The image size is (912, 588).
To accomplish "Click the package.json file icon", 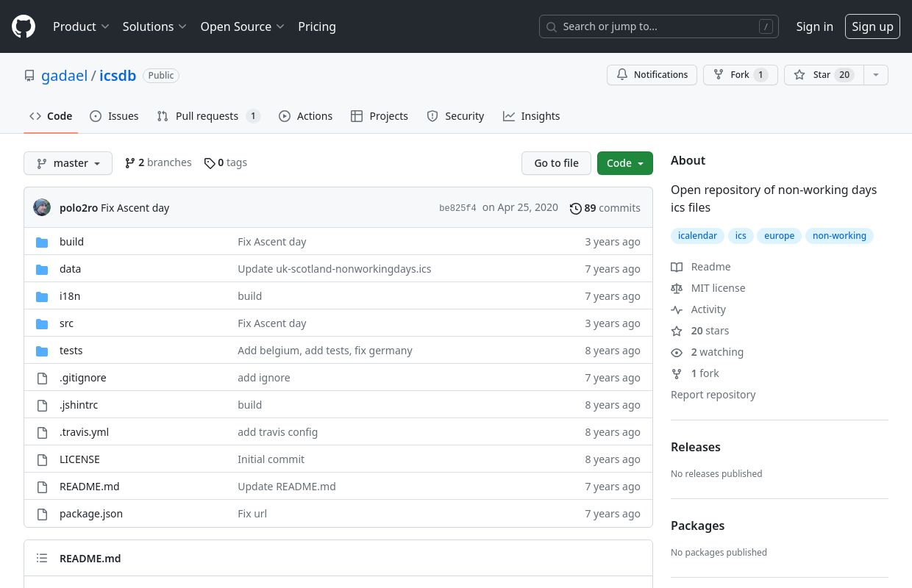I will click(42, 514).
